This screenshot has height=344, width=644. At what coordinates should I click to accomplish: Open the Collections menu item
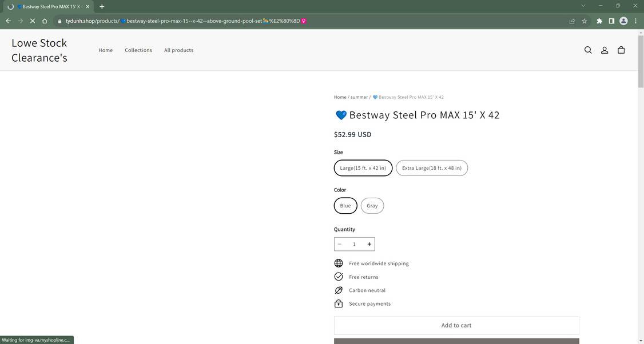(x=138, y=50)
